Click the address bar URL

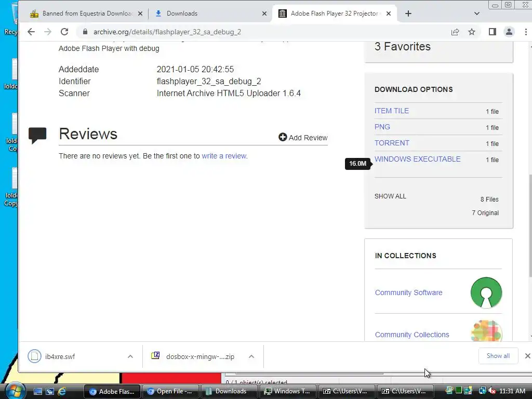[x=167, y=32]
